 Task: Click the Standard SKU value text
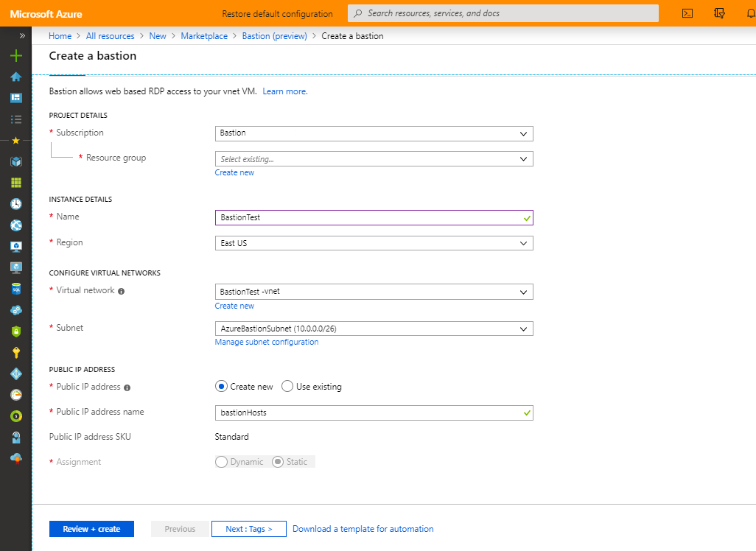[231, 437]
